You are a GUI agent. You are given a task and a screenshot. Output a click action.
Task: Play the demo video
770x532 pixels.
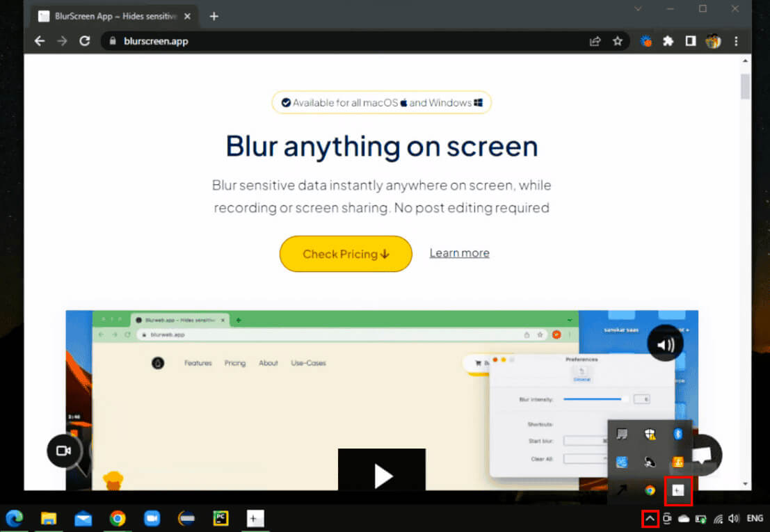pos(382,470)
